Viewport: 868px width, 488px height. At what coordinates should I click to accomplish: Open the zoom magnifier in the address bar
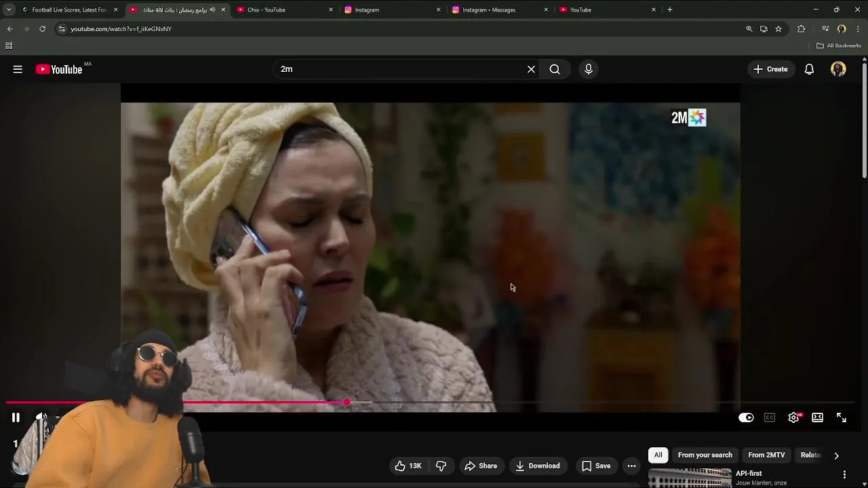(x=749, y=28)
